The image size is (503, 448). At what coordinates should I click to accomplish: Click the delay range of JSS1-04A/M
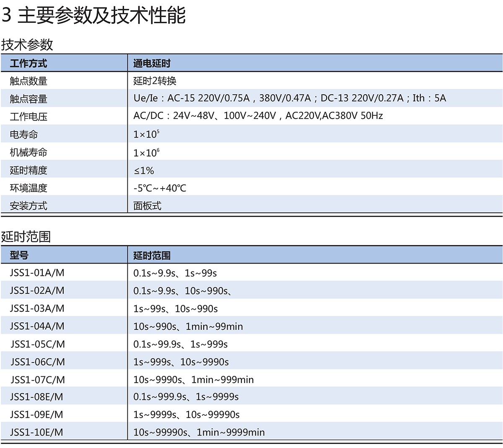[x=188, y=326]
